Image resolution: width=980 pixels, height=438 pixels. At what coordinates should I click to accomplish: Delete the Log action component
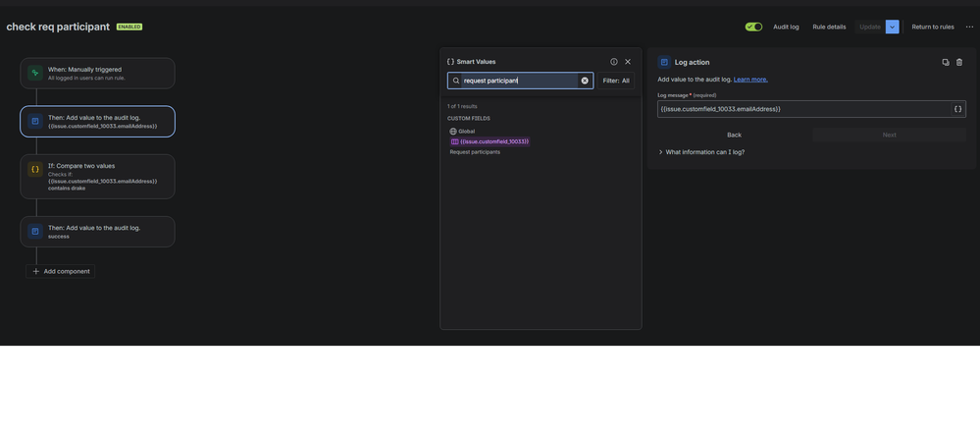(959, 63)
